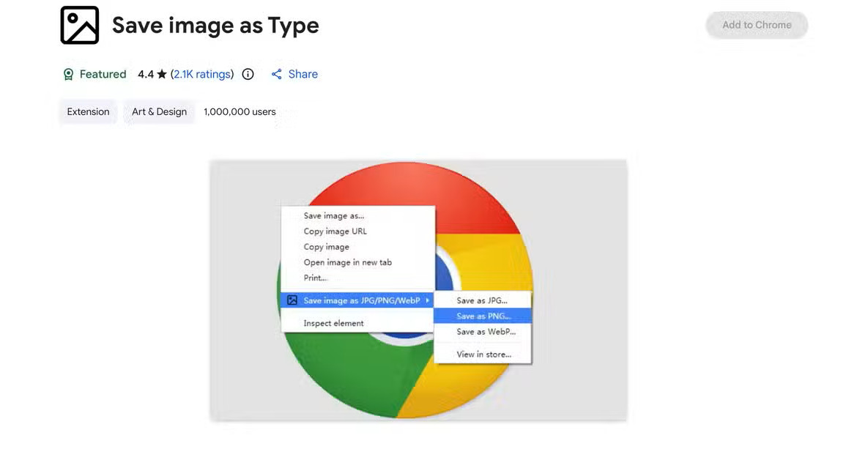Click Inspect element menu entry

point(333,323)
